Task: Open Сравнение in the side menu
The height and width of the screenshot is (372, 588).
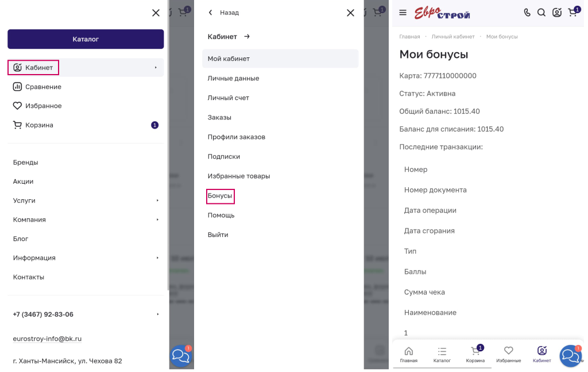Action: pos(42,87)
